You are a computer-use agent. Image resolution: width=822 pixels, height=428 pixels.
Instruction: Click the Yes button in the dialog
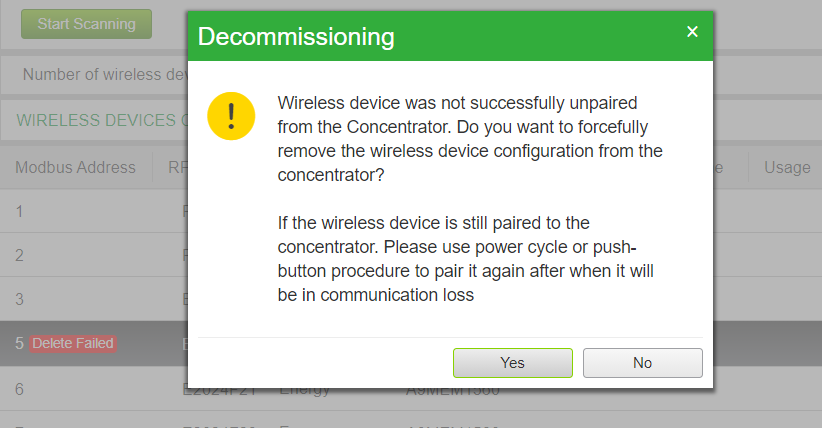(x=512, y=362)
